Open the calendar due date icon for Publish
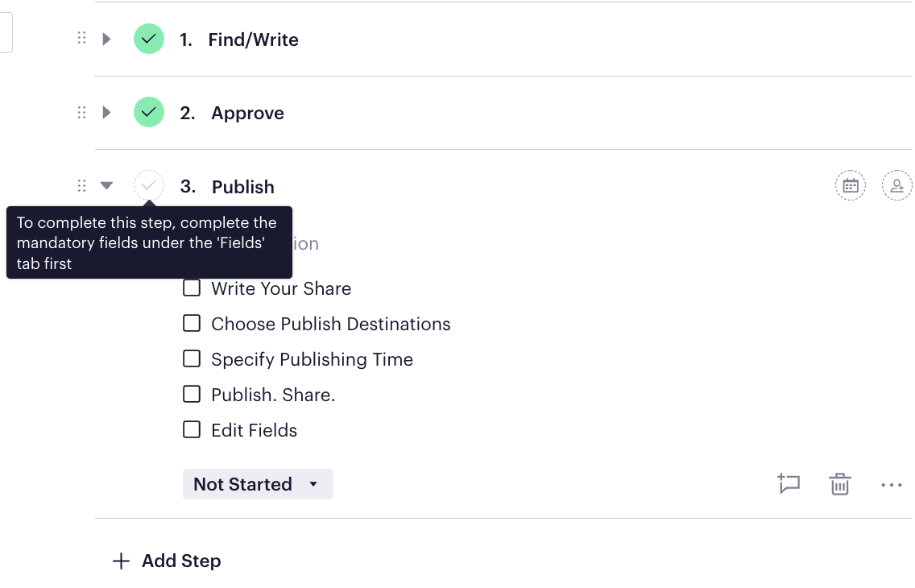This screenshot has height=588, width=915. click(x=851, y=185)
